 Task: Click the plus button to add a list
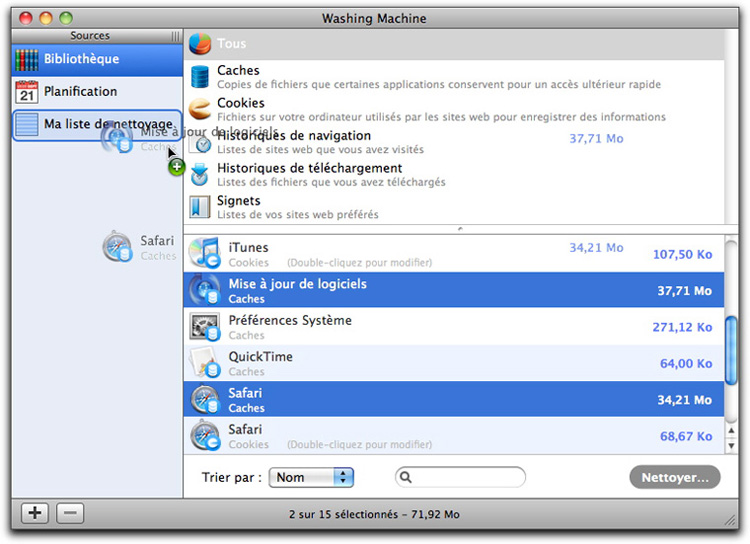point(35,513)
